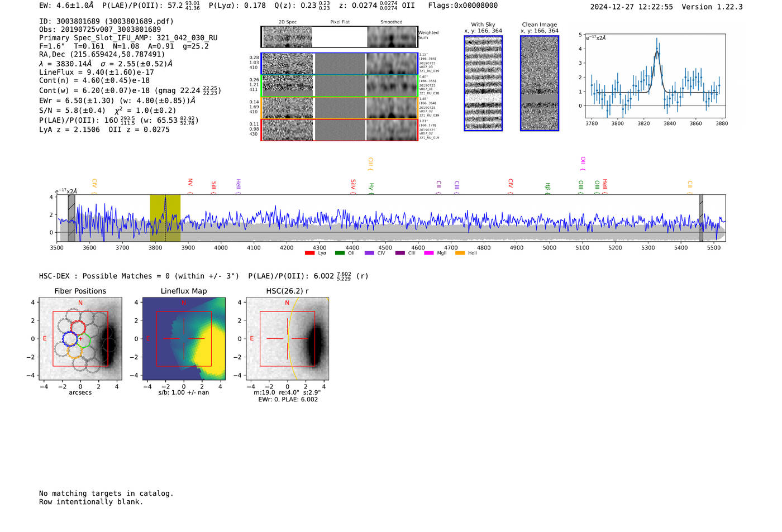Select the blue-bordered fiber spectrum row
The width and height of the screenshot is (782, 532).
coord(339,64)
